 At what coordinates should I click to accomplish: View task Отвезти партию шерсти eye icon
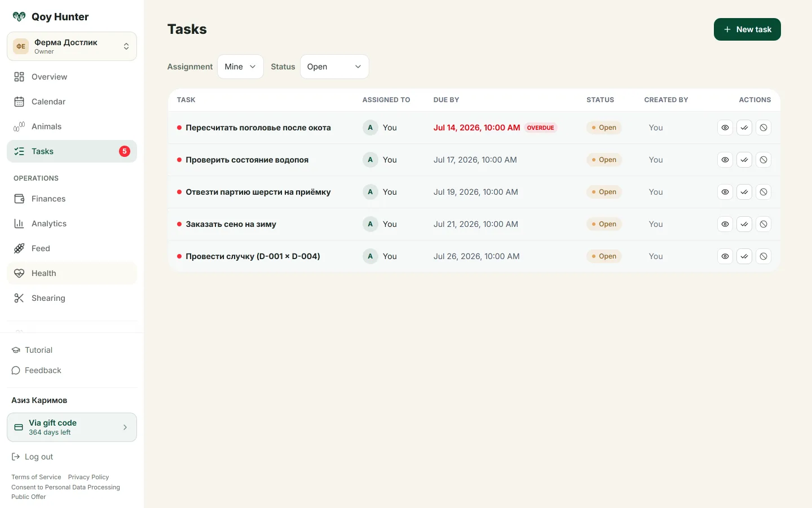(x=725, y=192)
